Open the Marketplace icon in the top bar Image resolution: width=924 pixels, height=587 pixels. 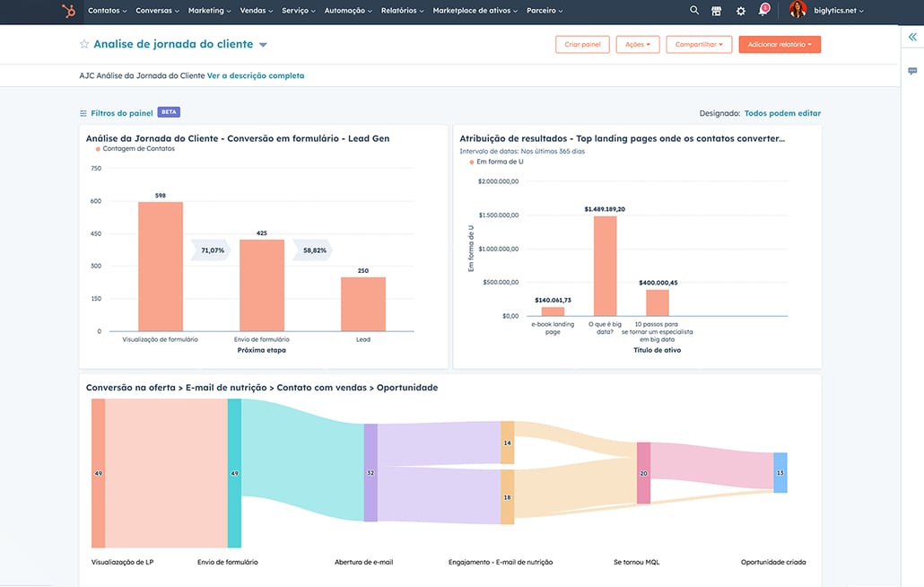716,10
